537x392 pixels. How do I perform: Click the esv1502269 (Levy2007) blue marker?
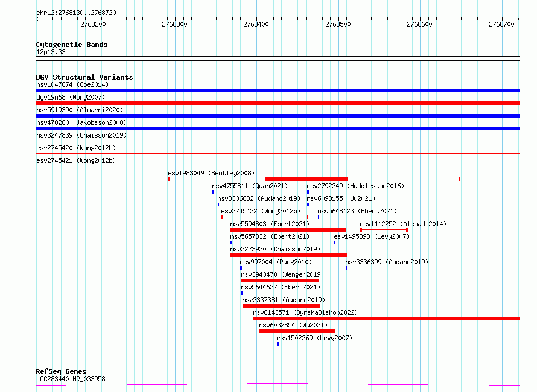(278, 344)
